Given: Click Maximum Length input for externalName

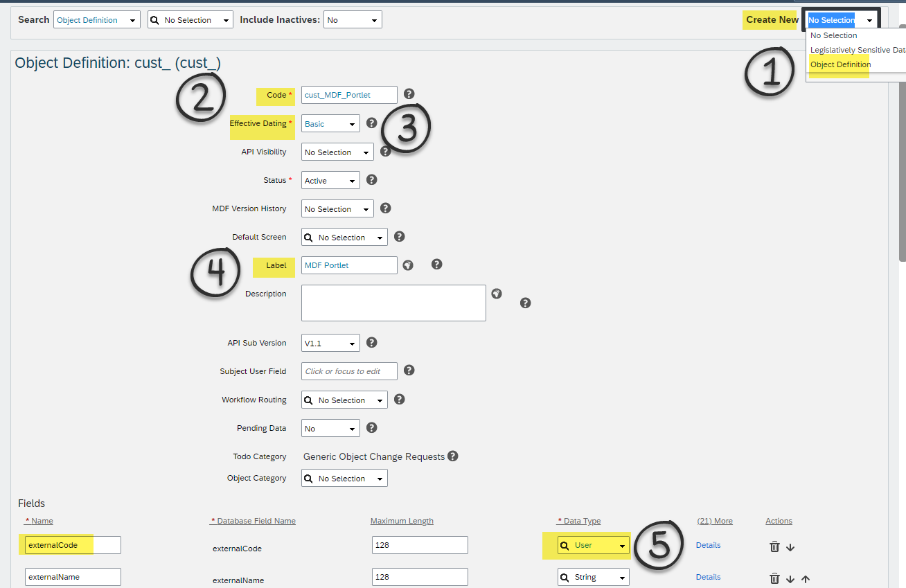Looking at the screenshot, I should 420,577.
